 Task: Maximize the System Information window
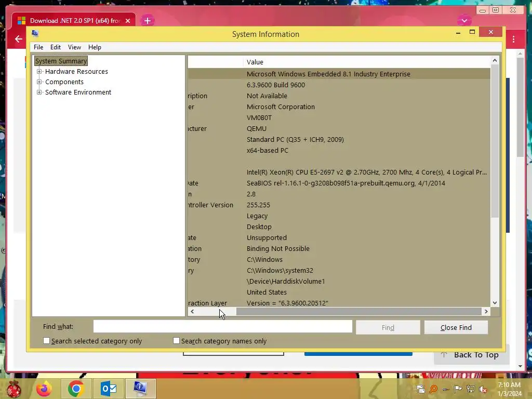pyautogui.click(x=472, y=32)
